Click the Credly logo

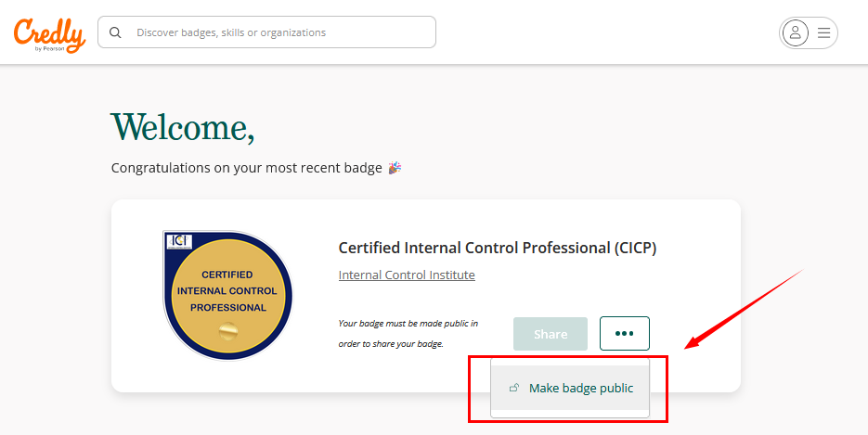point(49,35)
